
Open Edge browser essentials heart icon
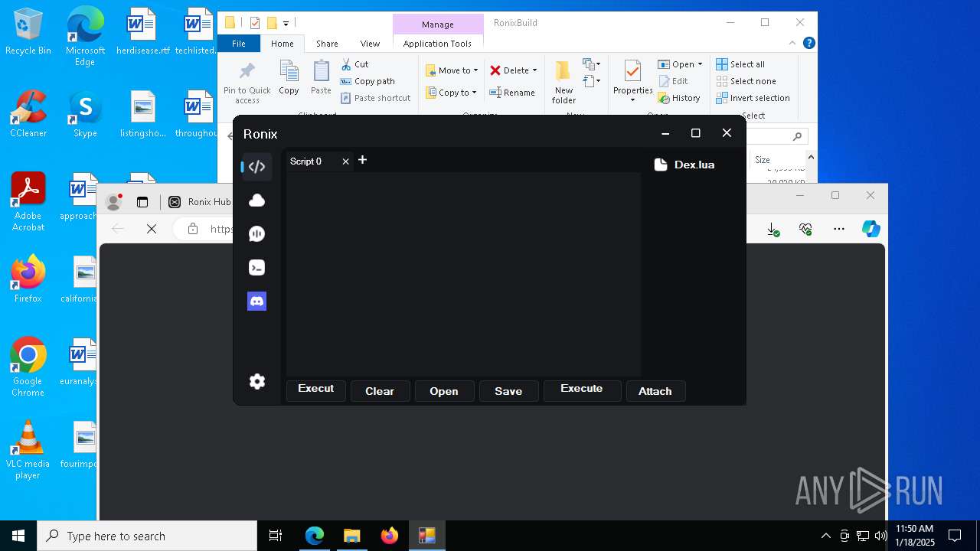[805, 229]
